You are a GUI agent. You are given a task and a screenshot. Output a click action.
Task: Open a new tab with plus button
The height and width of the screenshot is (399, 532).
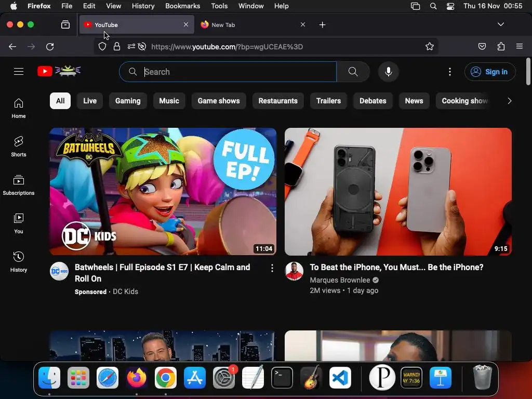click(x=322, y=24)
